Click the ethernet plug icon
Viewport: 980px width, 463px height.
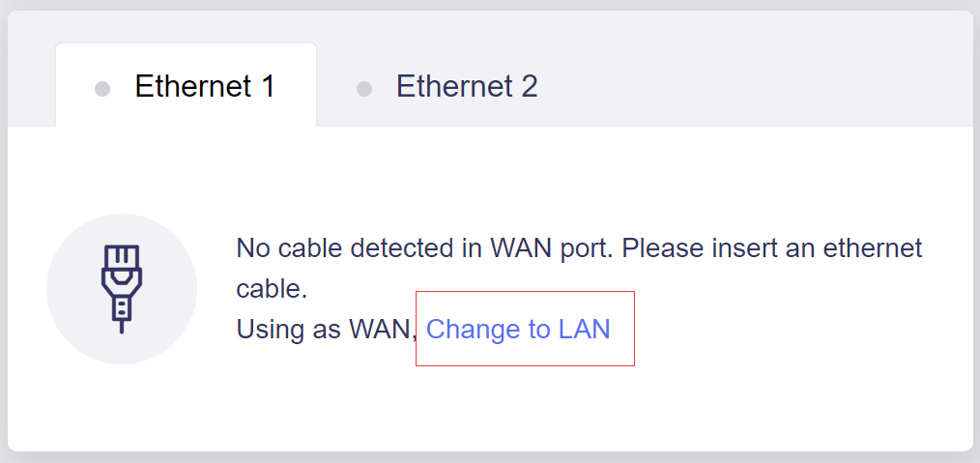(121, 288)
